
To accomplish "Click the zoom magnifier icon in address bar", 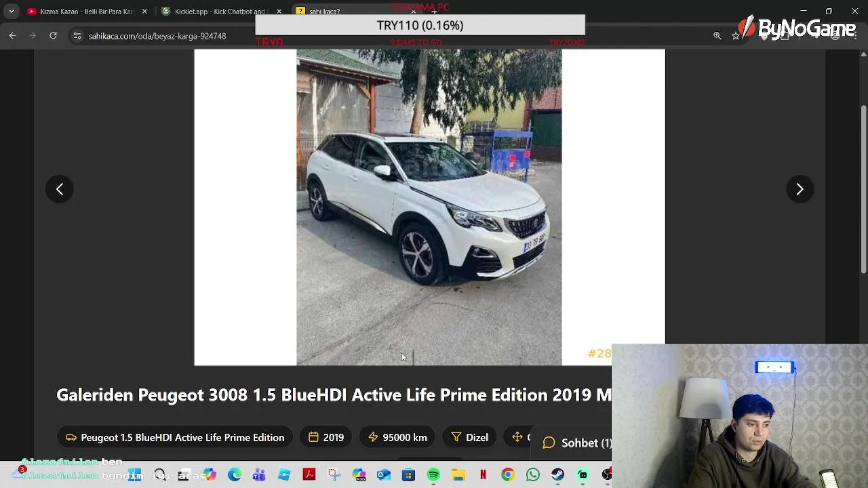I will [x=717, y=36].
